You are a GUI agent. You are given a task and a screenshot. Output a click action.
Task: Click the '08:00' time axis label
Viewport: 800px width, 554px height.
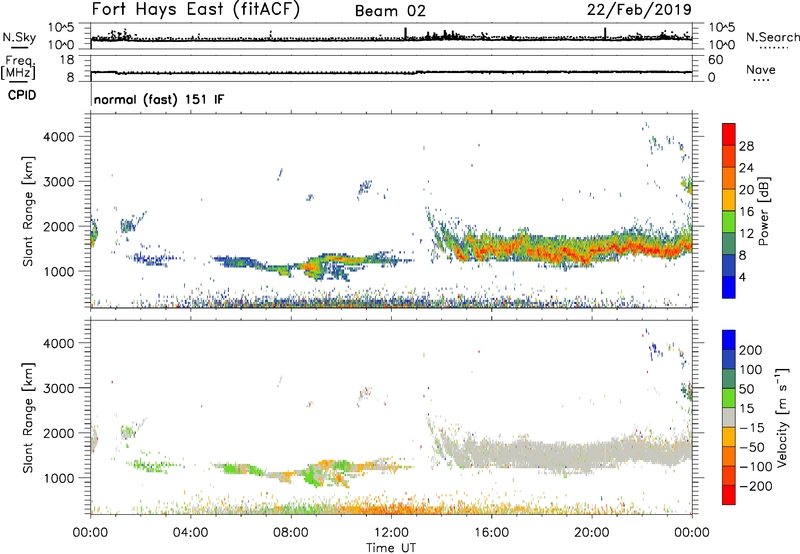(x=291, y=533)
